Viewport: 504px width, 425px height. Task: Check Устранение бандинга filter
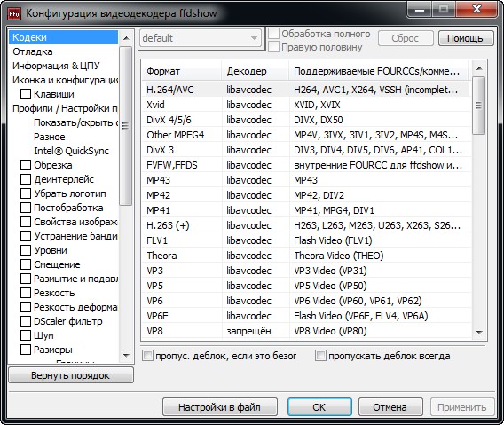click(x=26, y=236)
